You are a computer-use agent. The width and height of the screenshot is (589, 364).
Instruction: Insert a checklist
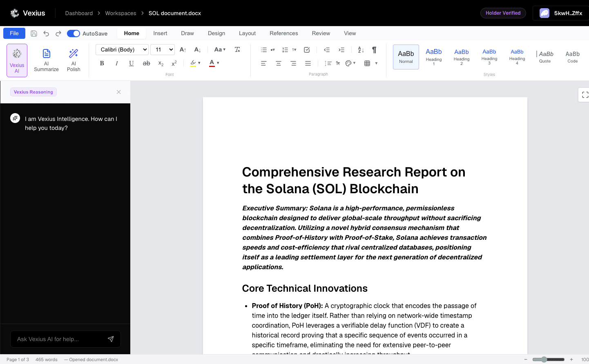pyautogui.click(x=307, y=50)
